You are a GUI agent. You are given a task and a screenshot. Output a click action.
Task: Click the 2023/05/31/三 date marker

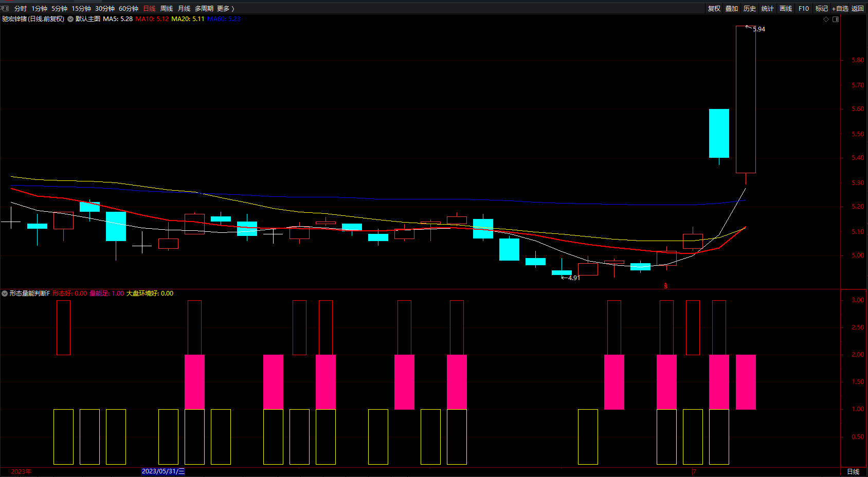(x=163, y=471)
